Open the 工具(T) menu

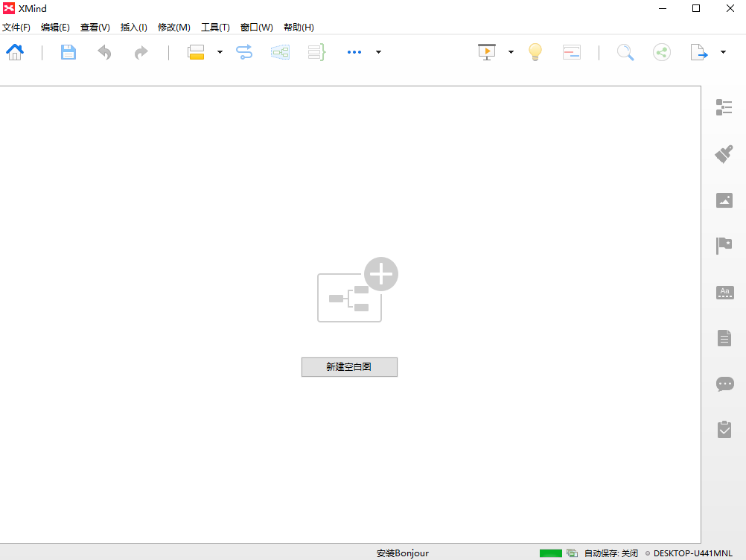pos(215,27)
